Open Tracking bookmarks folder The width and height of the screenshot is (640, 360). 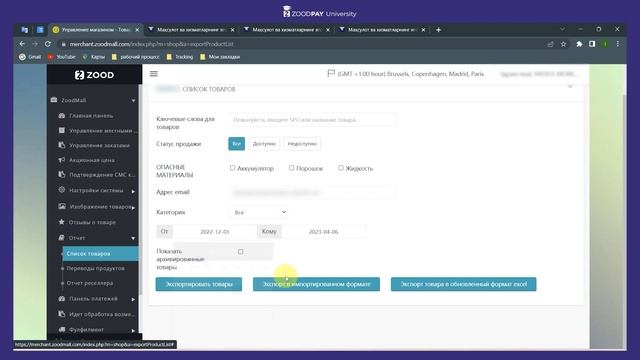(x=180, y=57)
